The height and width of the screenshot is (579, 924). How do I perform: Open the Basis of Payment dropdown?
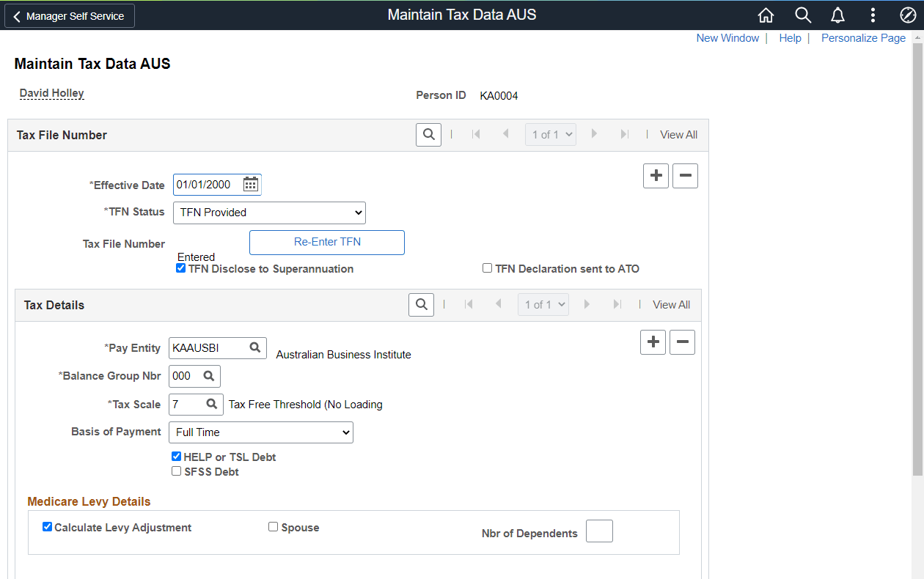coord(260,432)
